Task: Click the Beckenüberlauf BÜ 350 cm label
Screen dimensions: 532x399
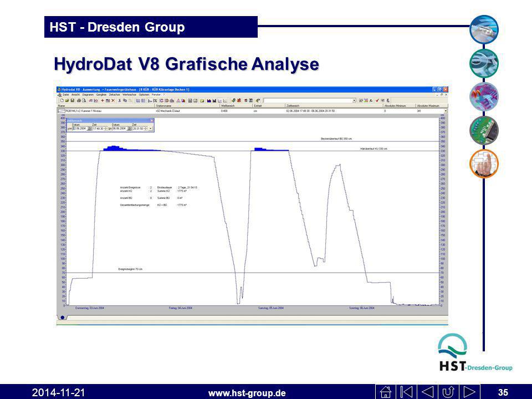Action: click(x=336, y=139)
